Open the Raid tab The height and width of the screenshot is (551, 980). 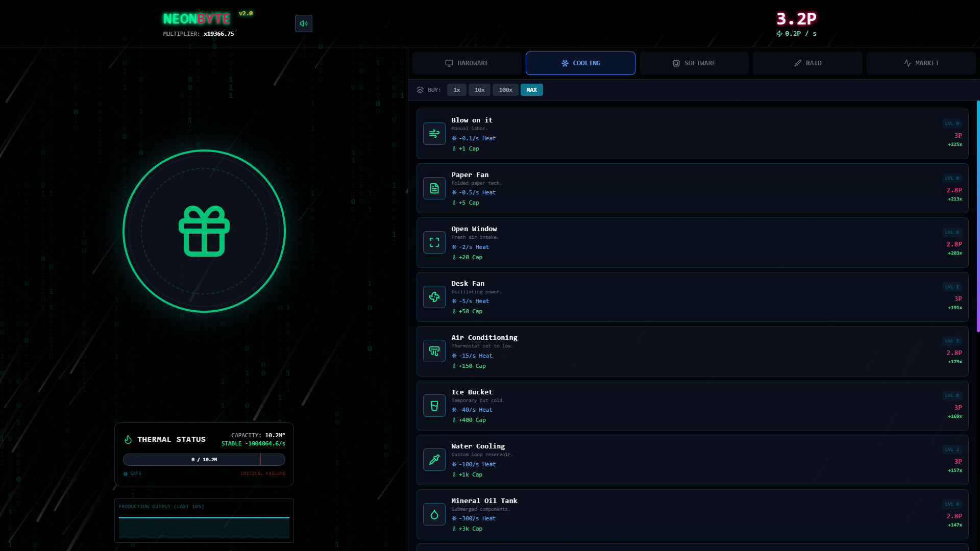coord(807,63)
